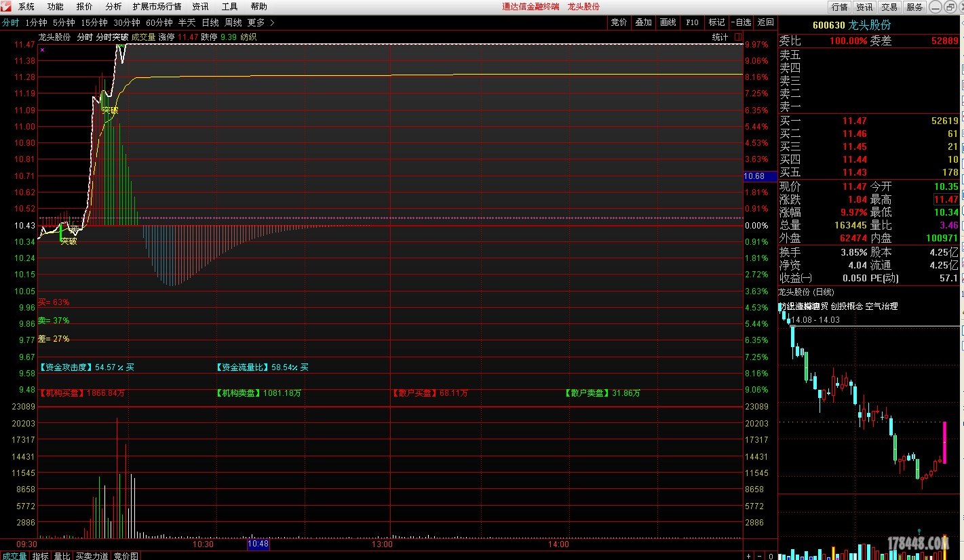Expand the 更多 periods list
The height and width of the screenshot is (560, 964).
[261, 22]
